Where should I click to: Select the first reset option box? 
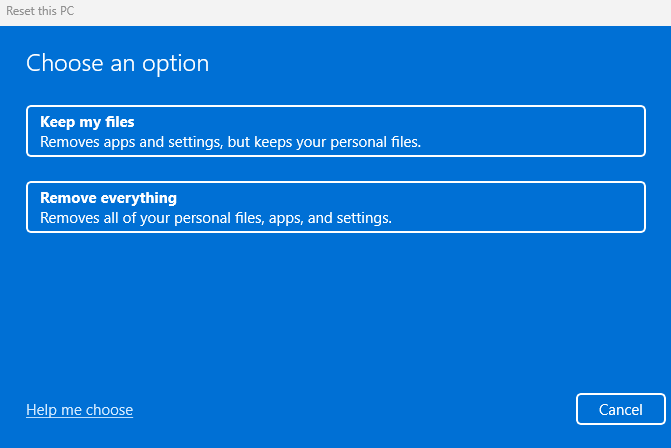[x=335, y=131]
